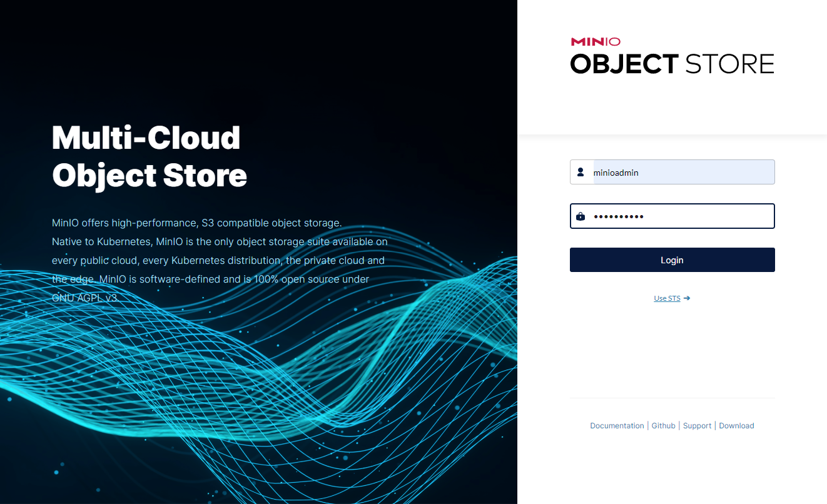Open the Download link
This screenshot has width=827, height=504.
[x=736, y=426]
